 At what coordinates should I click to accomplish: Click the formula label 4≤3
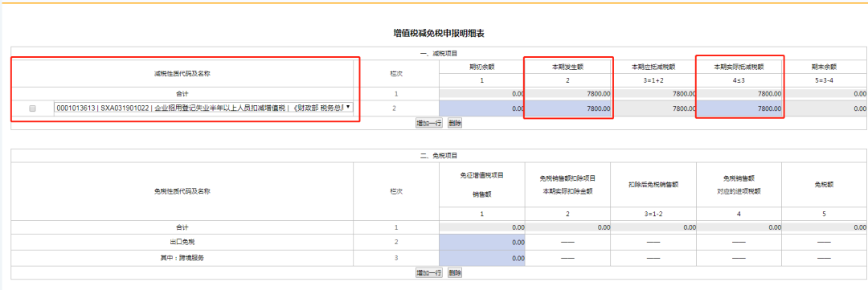(739, 80)
